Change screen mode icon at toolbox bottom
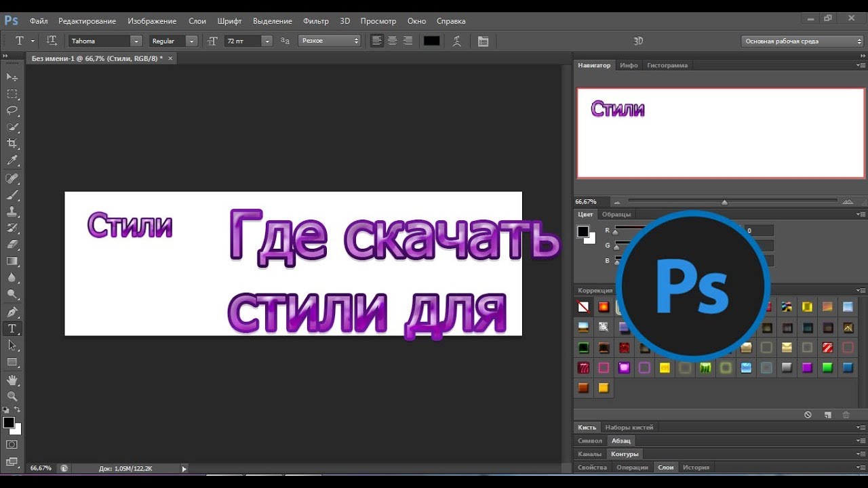Image resolution: width=868 pixels, height=488 pixels. pos(12,462)
